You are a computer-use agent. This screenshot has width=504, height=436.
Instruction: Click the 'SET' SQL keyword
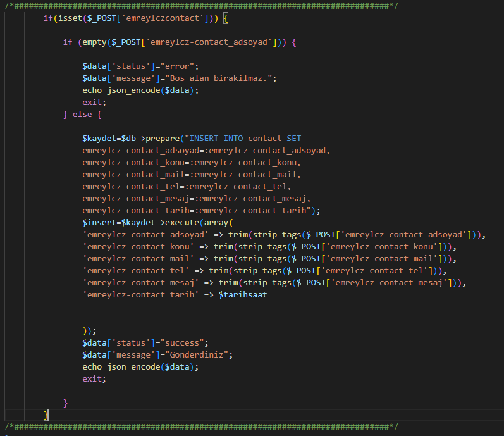click(294, 139)
